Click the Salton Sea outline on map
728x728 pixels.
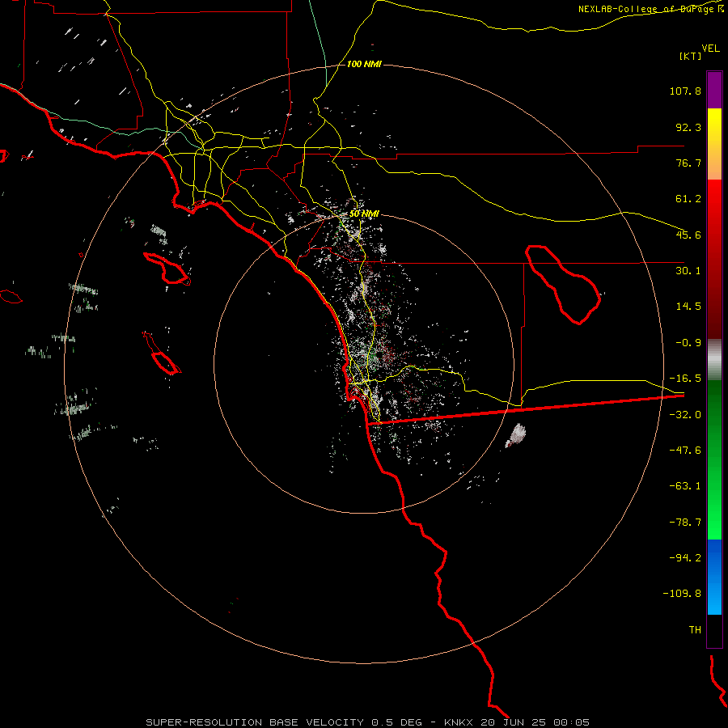coord(563,285)
